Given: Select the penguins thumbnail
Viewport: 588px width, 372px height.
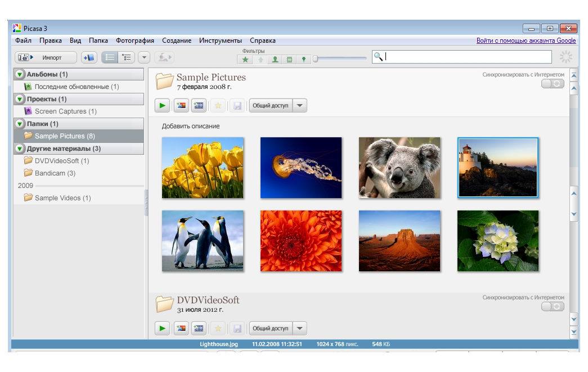Looking at the screenshot, I should (203, 241).
